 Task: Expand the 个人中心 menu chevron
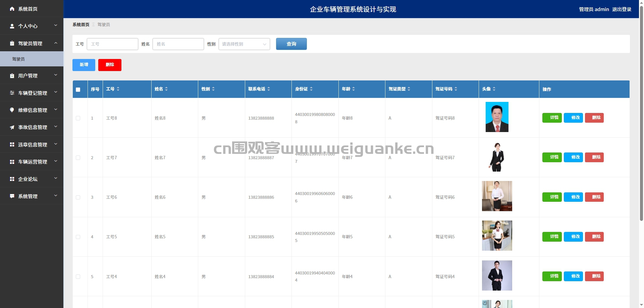pyautogui.click(x=56, y=25)
